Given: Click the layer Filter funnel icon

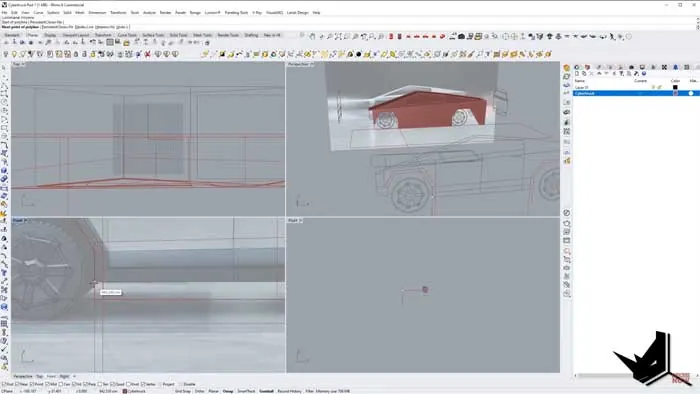Looking at the screenshot, I should pos(621,74).
